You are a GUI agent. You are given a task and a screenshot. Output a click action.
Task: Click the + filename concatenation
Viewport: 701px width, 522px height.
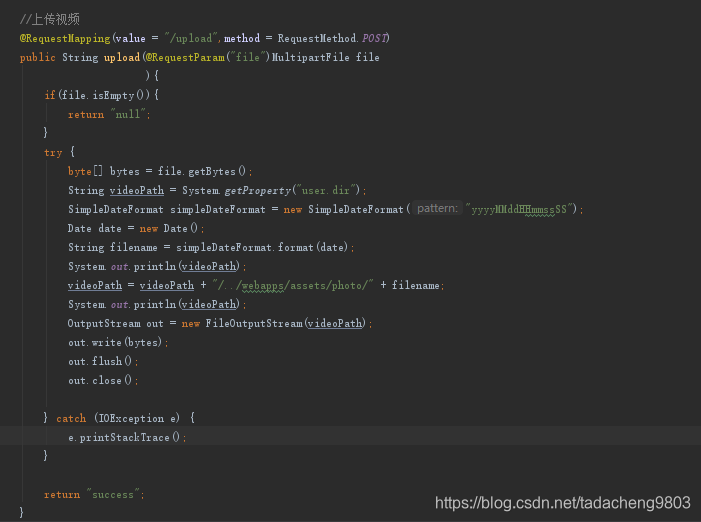(410, 285)
